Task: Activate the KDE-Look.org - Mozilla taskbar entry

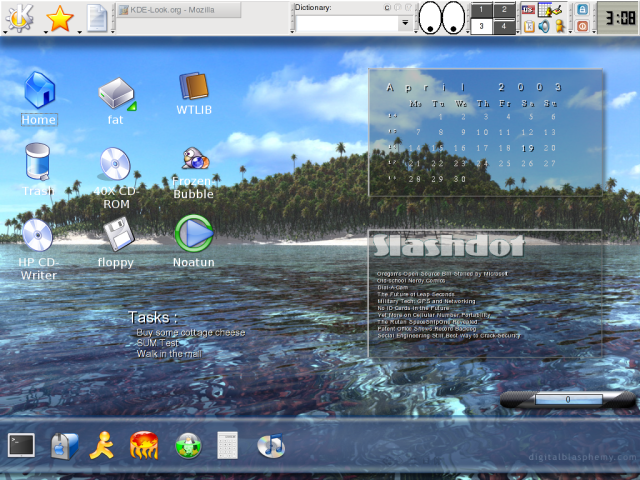Action: click(x=179, y=10)
